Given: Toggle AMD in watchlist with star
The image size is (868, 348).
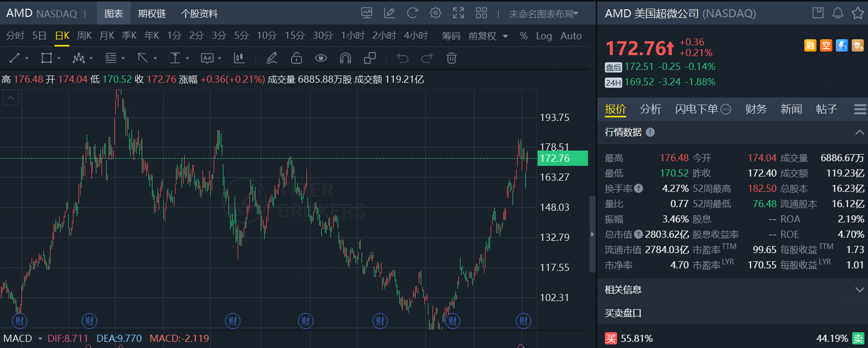Looking at the screenshot, I should (858, 13).
